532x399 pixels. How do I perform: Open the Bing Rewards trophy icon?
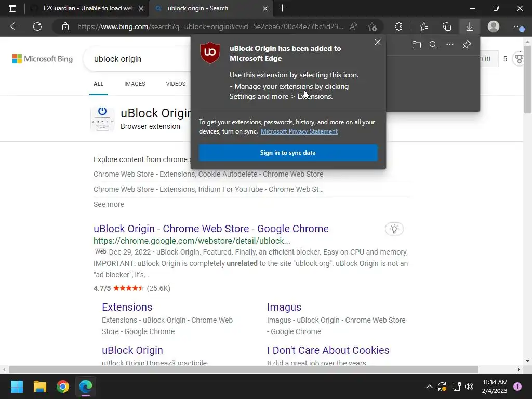tap(519, 59)
